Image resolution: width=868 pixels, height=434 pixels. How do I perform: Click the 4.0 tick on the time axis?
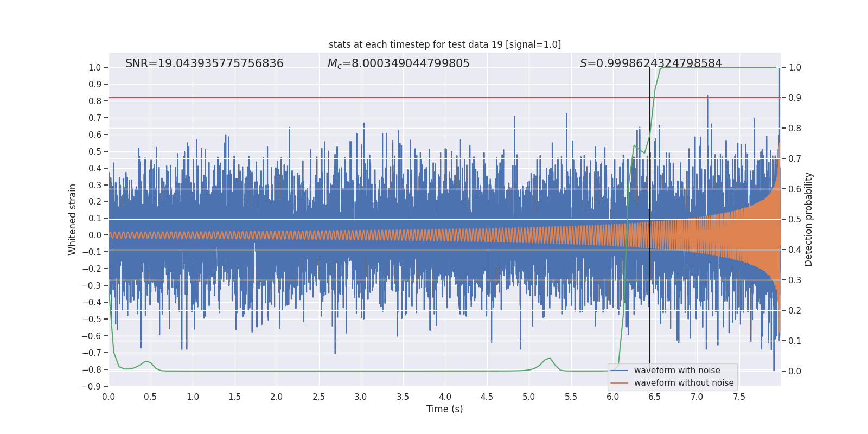tap(445, 397)
